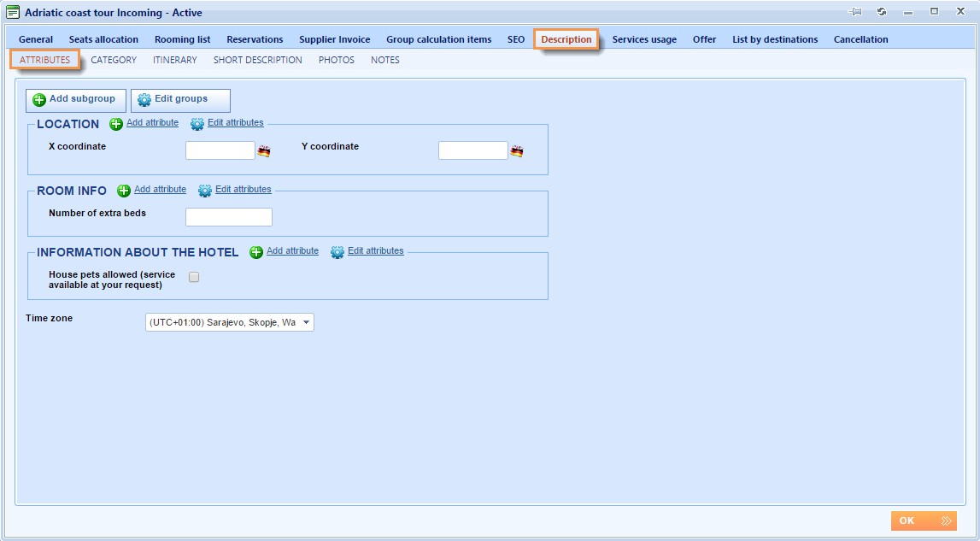Open ITINERARY sub-tab

175,60
